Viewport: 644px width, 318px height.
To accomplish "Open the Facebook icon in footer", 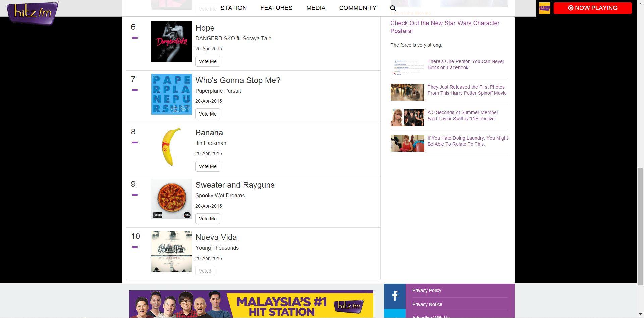I will [395, 296].
